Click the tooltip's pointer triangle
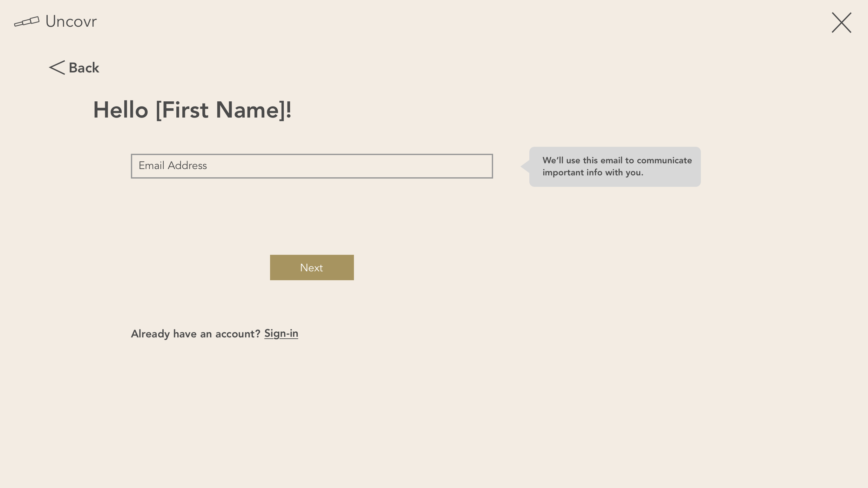Screen dimensions: 868x488 tap(525, 166)
